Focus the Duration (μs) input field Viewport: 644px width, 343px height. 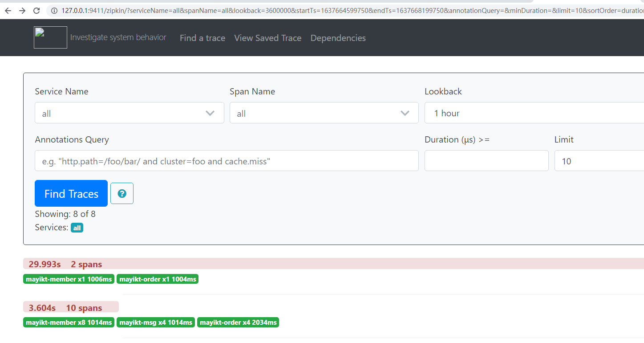point(486,161)
